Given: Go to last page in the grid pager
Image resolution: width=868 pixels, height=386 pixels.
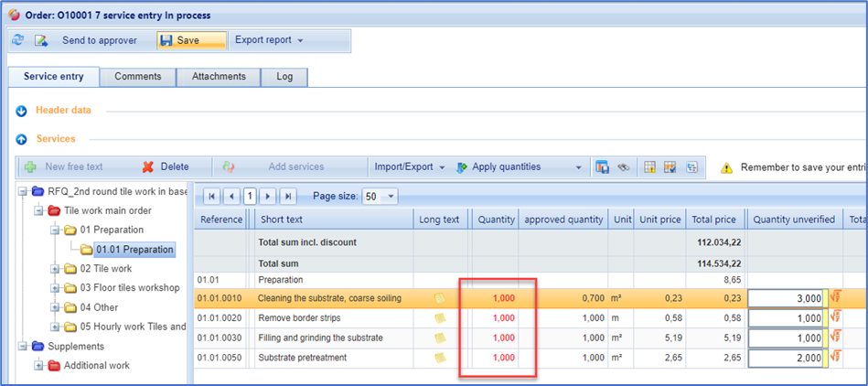Looking at the screenshot, I should point(287,196).
